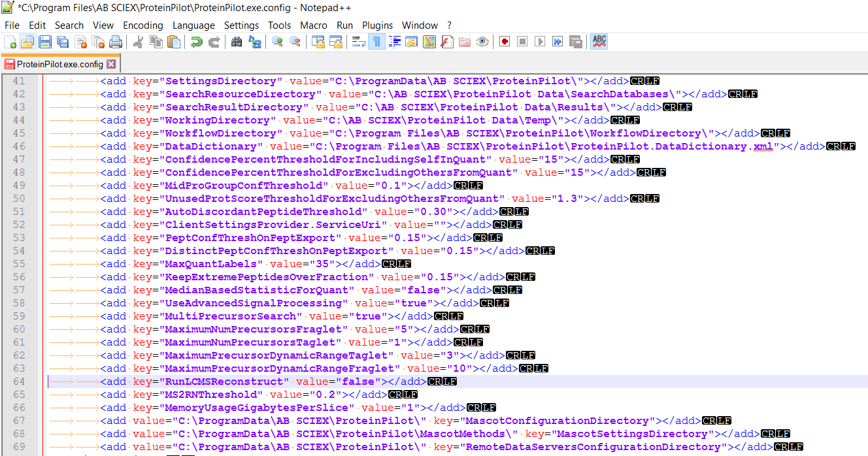Open the ? help menu
Screen dimensions: 868x456
(449, 25)
